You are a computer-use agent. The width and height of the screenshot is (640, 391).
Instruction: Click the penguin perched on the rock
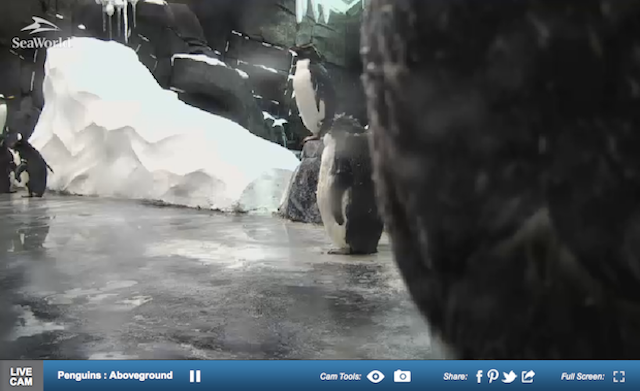tap(310, 92)
